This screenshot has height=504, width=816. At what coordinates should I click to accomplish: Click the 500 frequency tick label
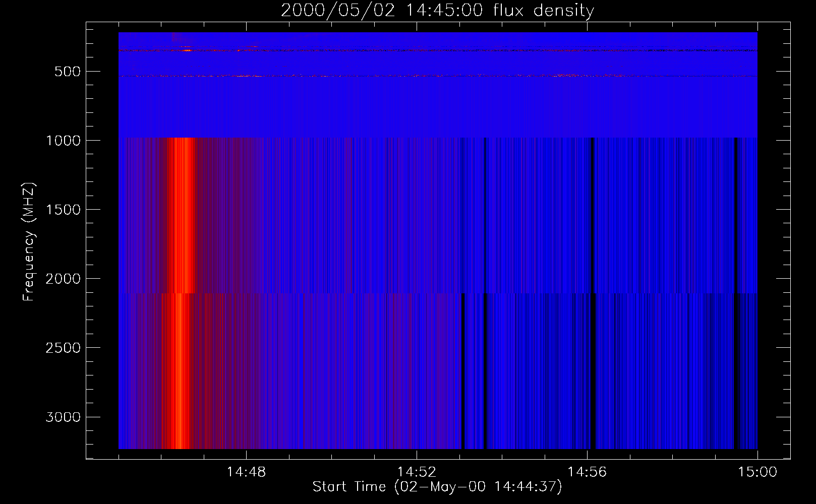[x=68, y=72]
